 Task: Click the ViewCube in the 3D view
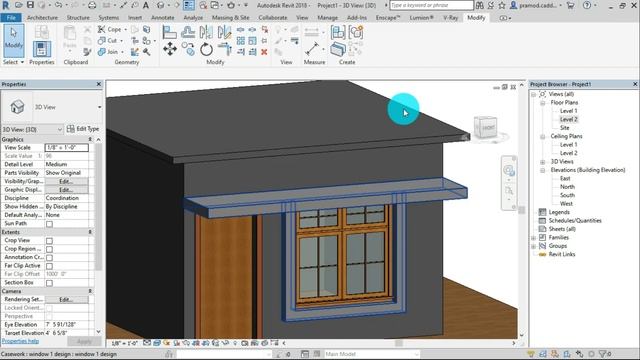click(x=487, y=128)
